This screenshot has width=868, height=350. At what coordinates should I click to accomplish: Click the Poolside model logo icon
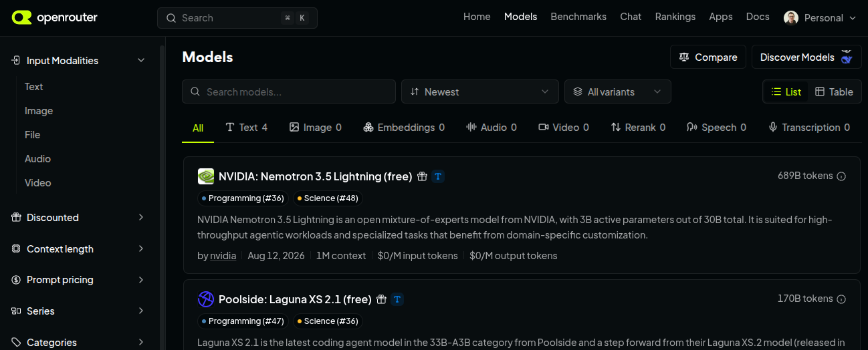point(206,299)
